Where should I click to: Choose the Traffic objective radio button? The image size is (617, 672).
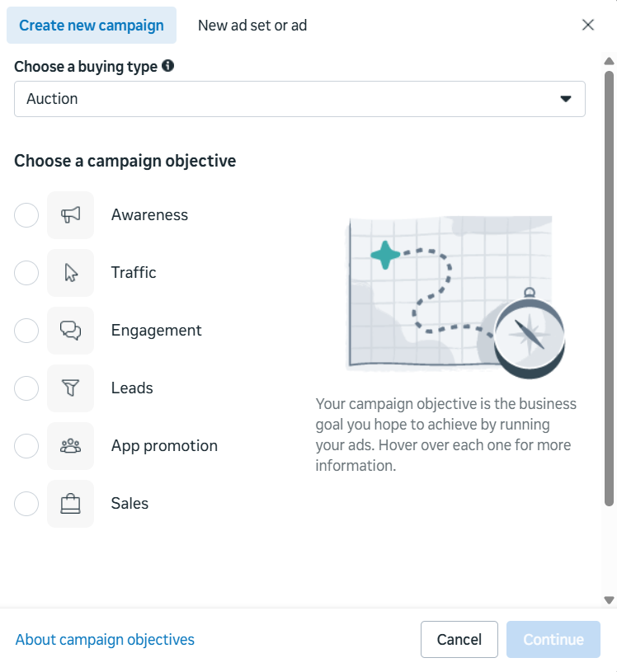26,273
